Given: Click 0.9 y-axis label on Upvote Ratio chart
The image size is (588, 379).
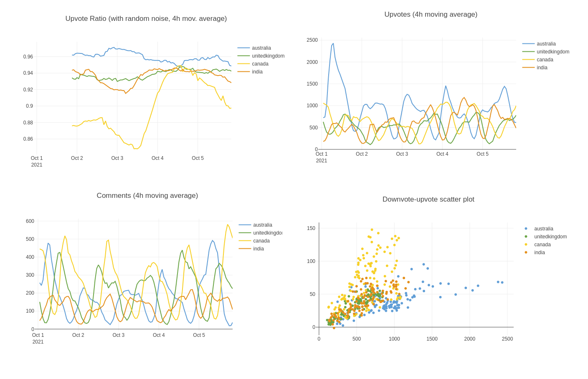Looking at the screenshot, I should point(29,106).
